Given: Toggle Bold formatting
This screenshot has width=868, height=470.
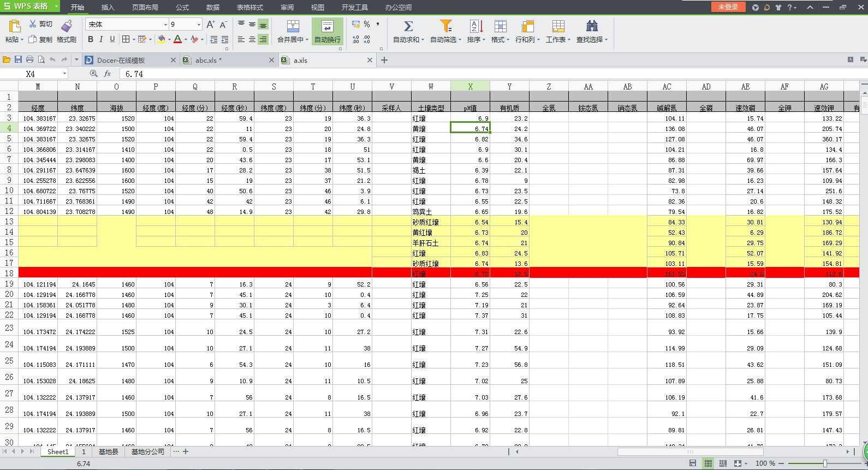Looking at the screenshot, I should point(91,39).
